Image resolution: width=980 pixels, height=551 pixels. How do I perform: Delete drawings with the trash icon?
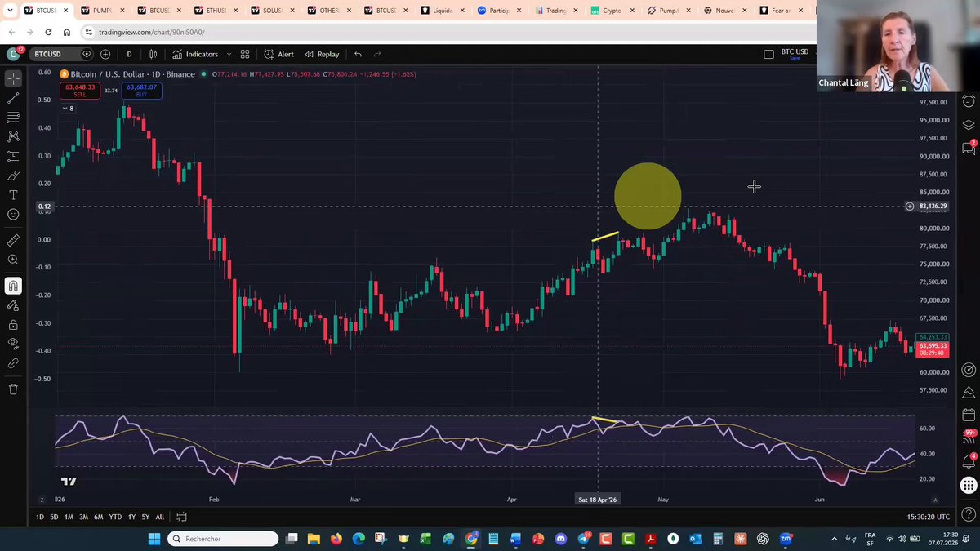click(13, 389)
